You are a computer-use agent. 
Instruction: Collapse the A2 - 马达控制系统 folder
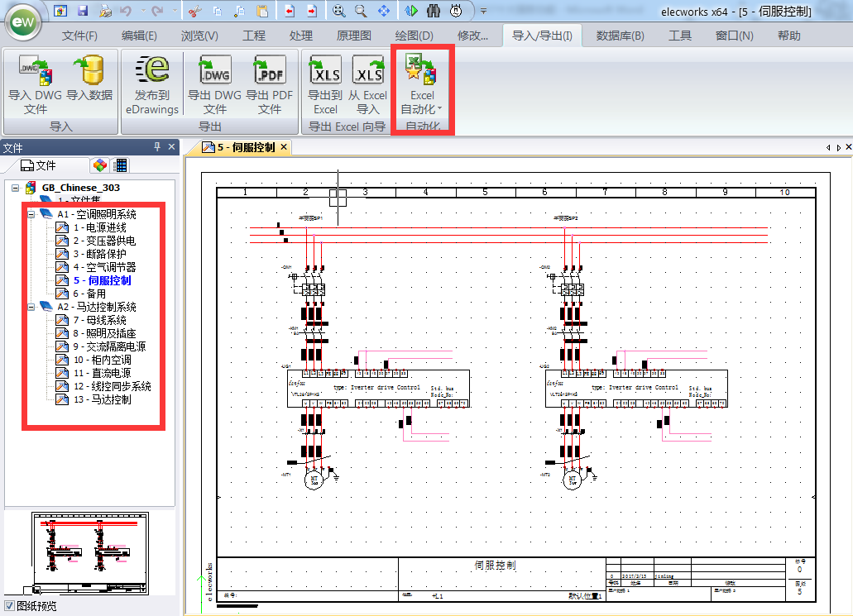pos(31,307)
